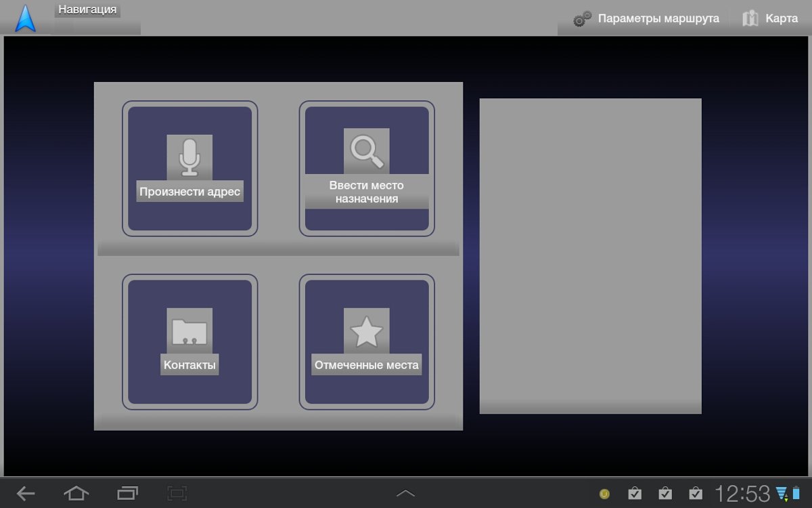812x508 pixels.
Task: Open the yellow circle notification icon
Action: (604, 494)
